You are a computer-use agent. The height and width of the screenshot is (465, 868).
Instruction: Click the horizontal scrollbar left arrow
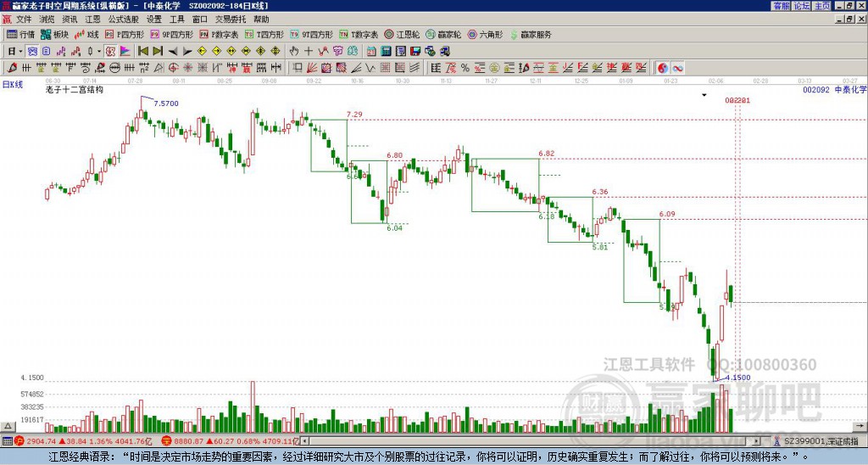pyautogui.click(x=304, y=441)
